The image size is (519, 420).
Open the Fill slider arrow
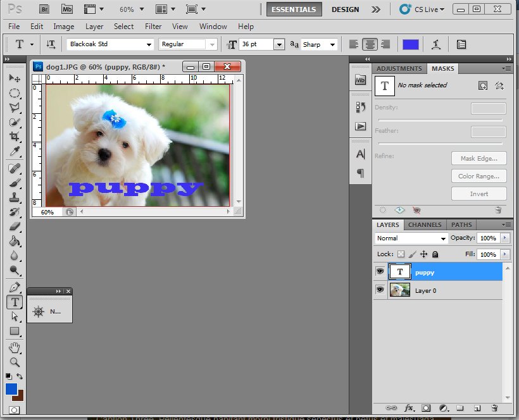click(505, 254)
